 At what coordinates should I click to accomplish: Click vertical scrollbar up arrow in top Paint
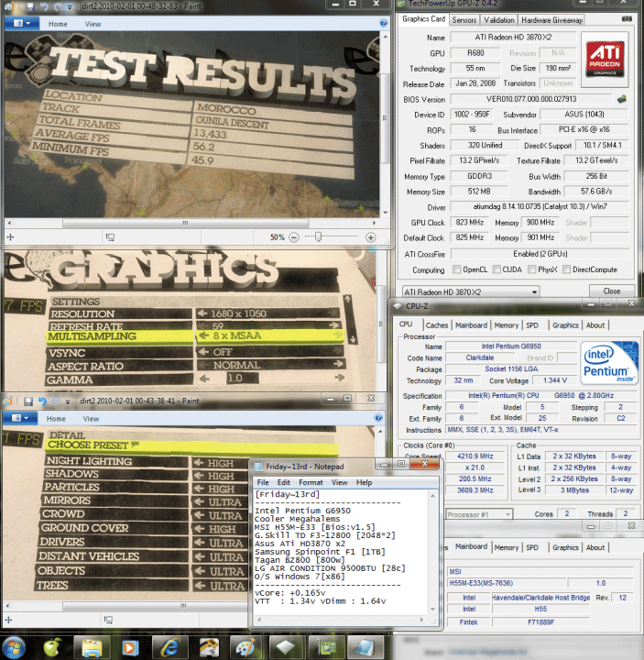click(385, 37)
